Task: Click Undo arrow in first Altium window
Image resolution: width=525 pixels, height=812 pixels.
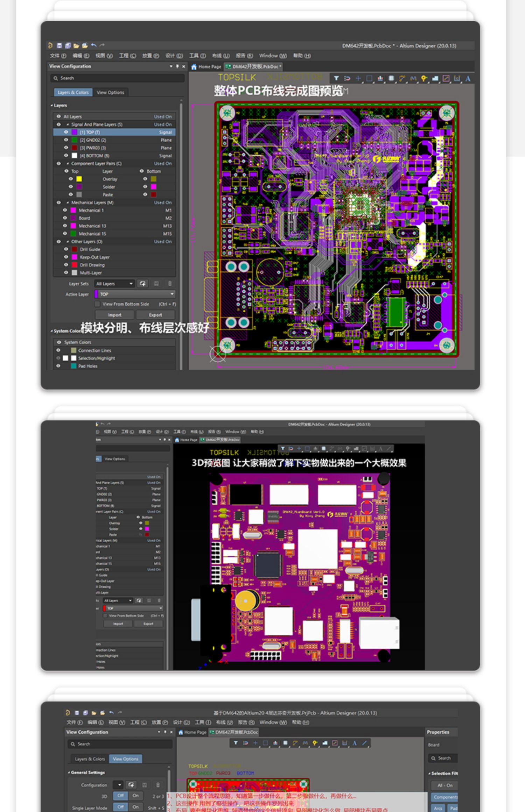Action: tap(93, 45)
